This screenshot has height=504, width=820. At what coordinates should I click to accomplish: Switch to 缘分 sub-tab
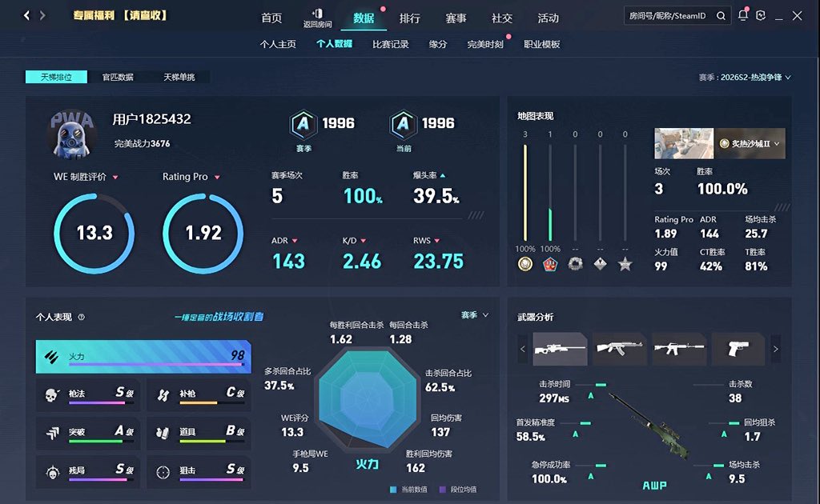point(438,44)
